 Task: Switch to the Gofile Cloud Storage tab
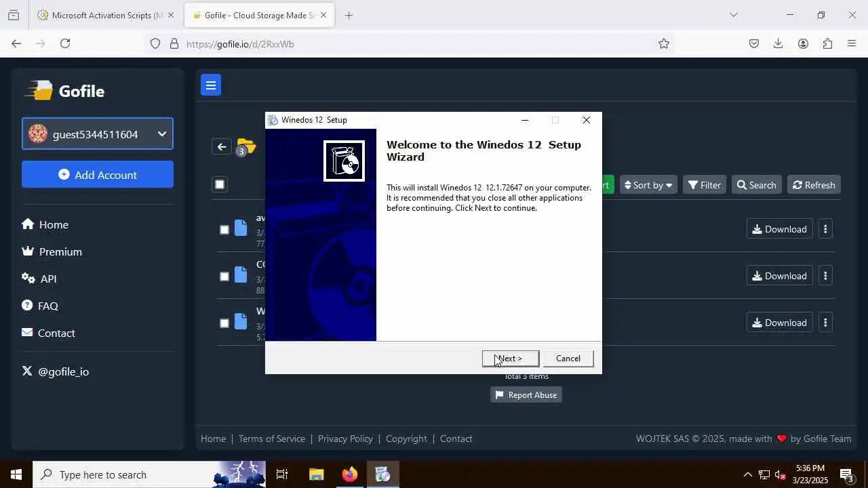coord(259,15)
